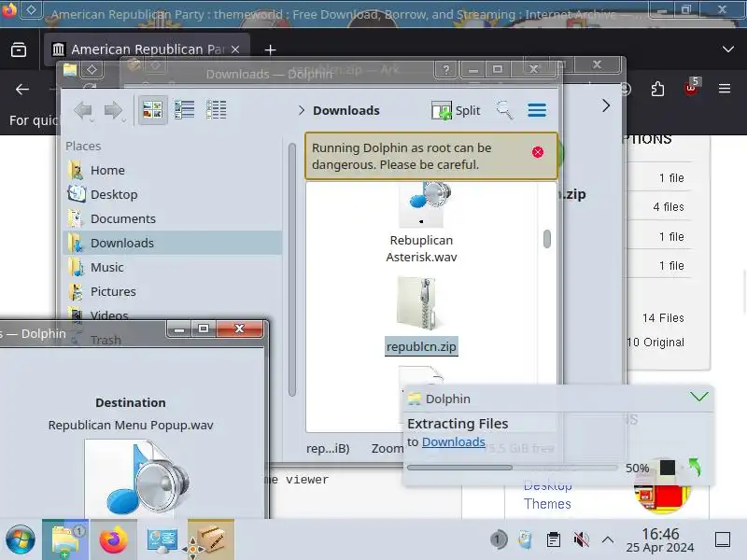The width and height of the screenshot is (747, 560).
Task: Open removable devices tray icon
Action: coord(526,539)
